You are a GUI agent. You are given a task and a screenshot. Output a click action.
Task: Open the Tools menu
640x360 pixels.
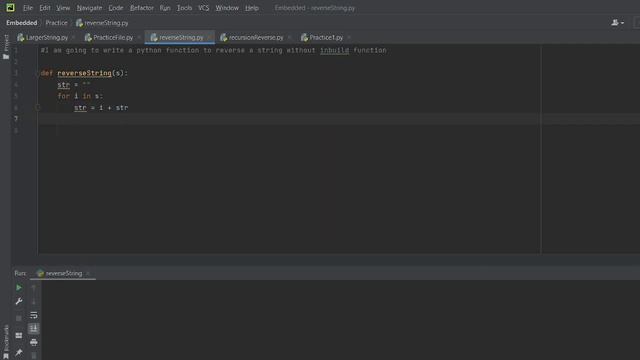pyautogui.click(x=184, y=8)
